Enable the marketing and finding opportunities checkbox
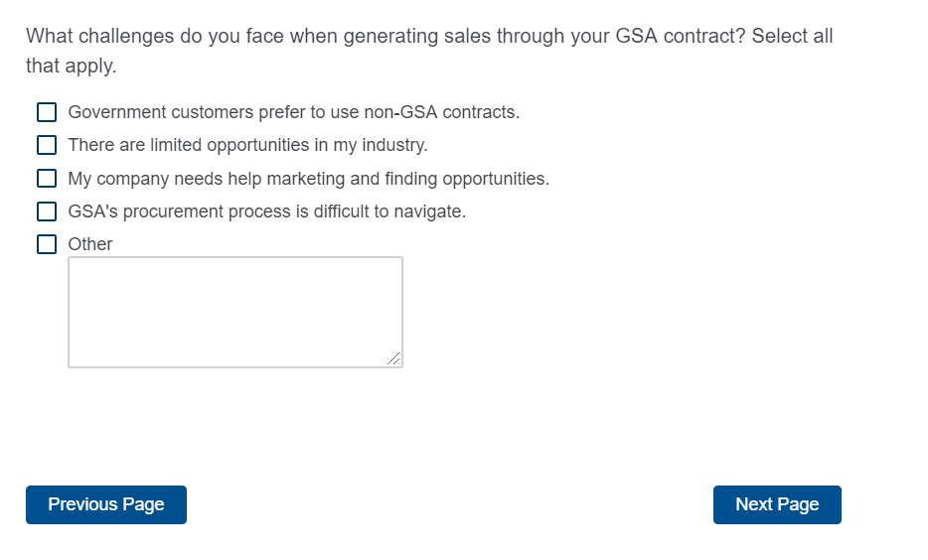Screen dimensions: 928x560 [47, 179]
